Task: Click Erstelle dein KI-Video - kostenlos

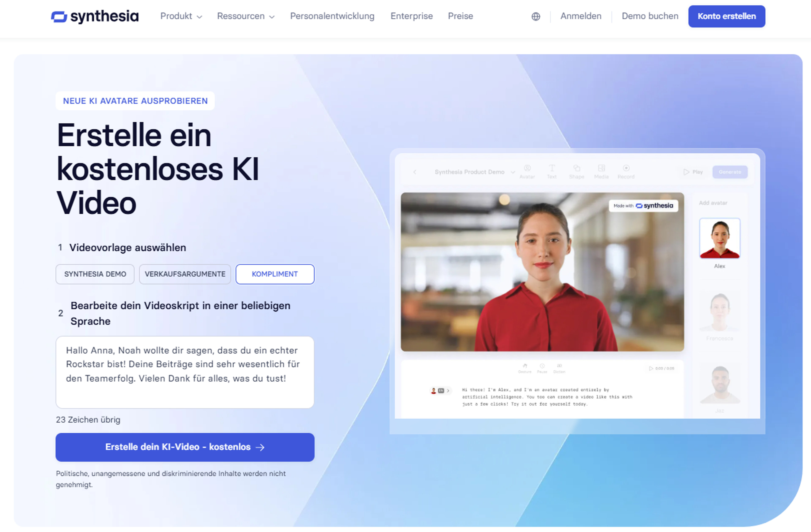Action: [x=185, y=447]
